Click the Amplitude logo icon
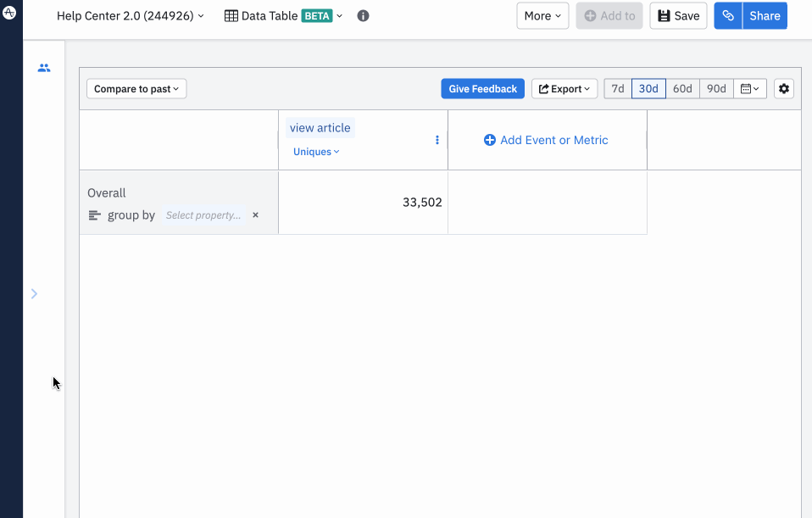812x518 pixels. point(9,12)
